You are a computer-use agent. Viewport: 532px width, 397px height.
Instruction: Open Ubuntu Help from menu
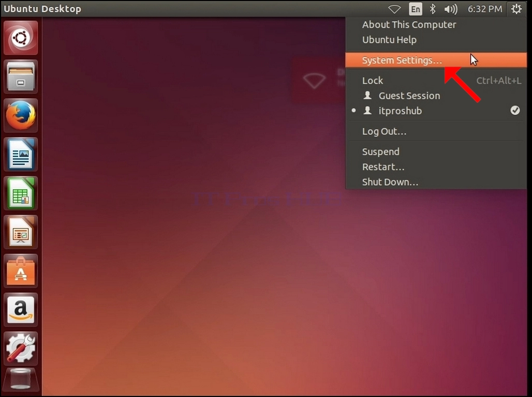click(x=436, y=40)
